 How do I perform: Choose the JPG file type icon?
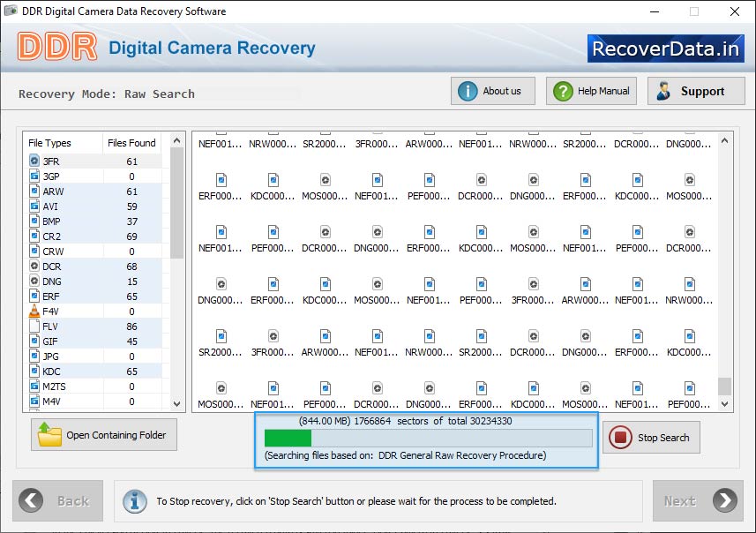coord(34,356)
